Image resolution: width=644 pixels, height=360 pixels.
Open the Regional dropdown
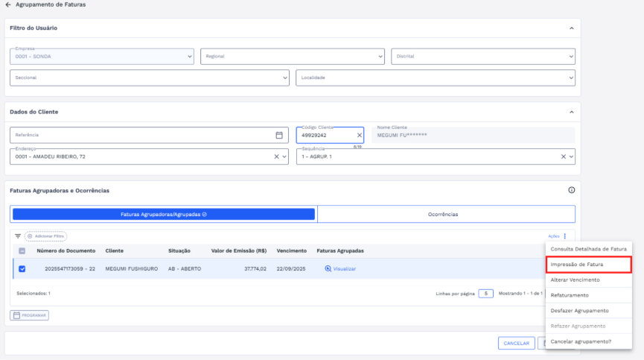point(292,56)
